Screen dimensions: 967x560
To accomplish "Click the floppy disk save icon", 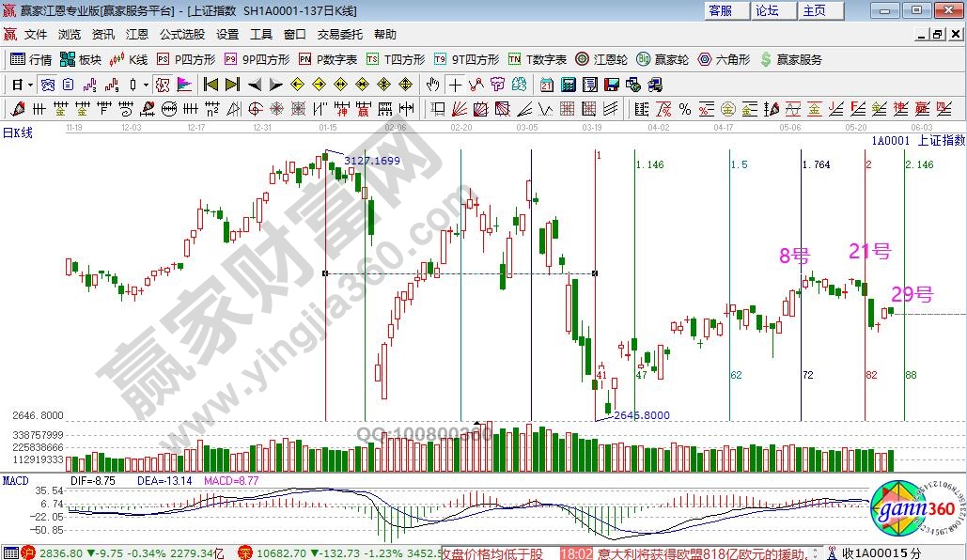I will tap(611, 85).
